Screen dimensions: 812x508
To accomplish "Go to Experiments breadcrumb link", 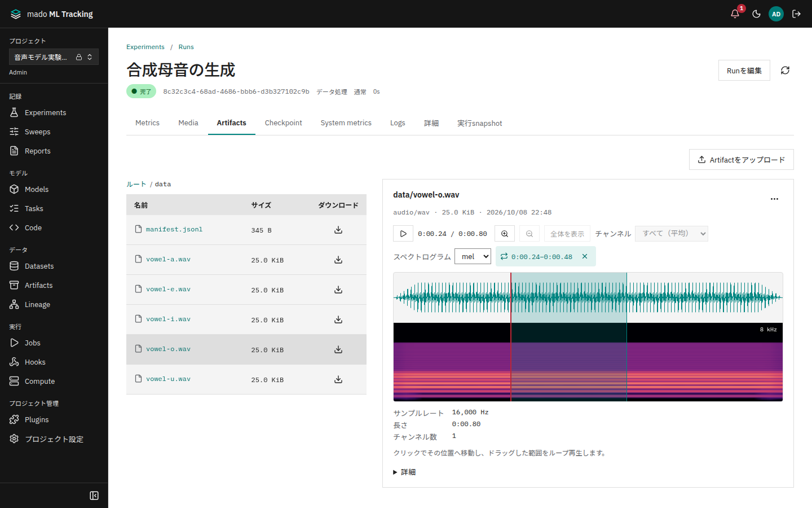I will 145,47.
